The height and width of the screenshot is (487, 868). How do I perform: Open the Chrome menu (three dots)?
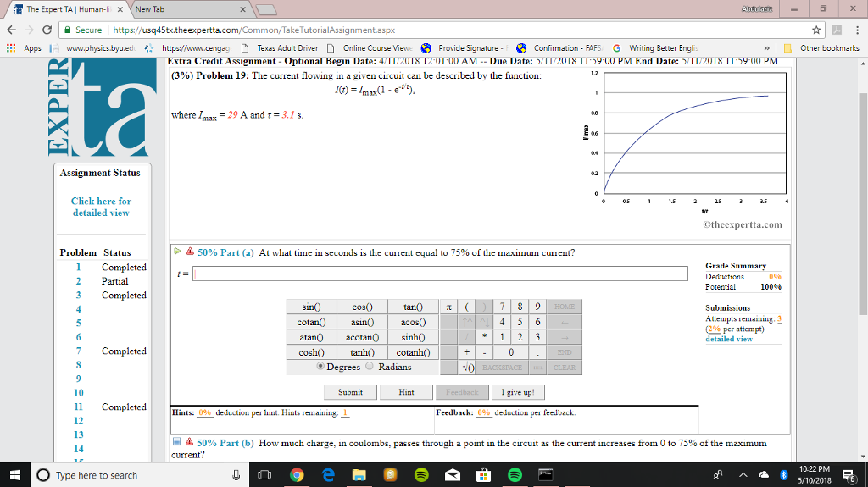pos(855,30)
